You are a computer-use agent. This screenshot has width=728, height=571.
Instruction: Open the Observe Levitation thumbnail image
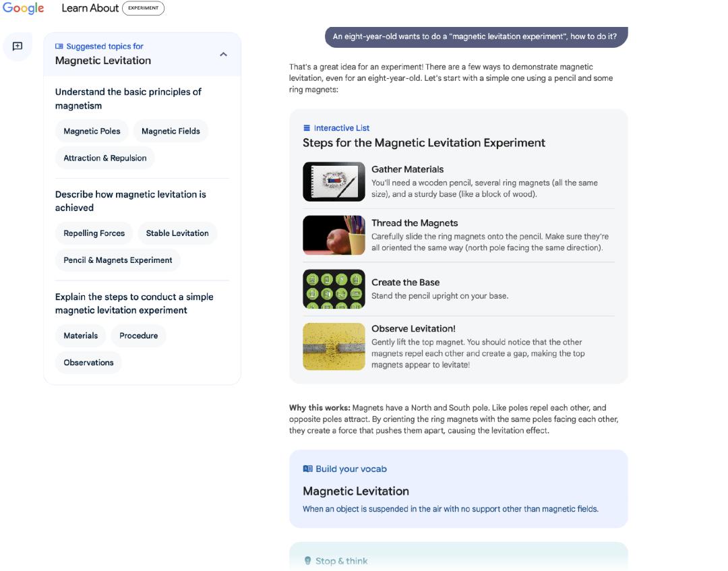coord(334,347)
